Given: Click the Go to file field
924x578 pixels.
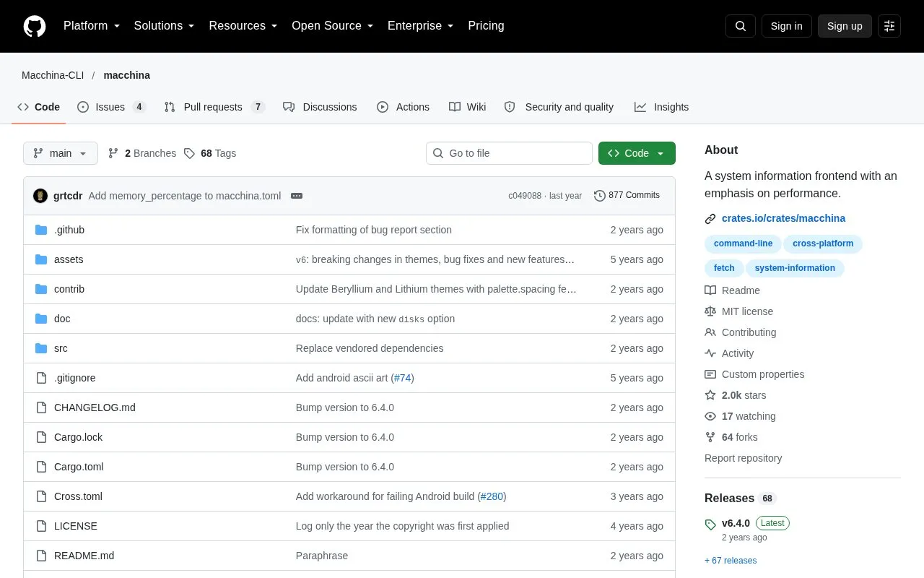Looking at the screenshot, I should [x=509, y=153].
